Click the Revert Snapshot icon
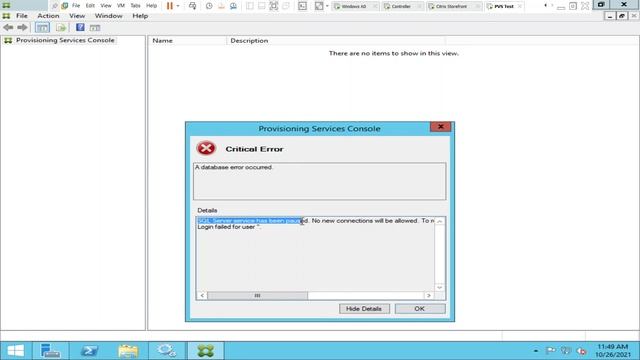The width and height of the screenshot is (640, 360). pyautogui.click(x=221, y=6)
